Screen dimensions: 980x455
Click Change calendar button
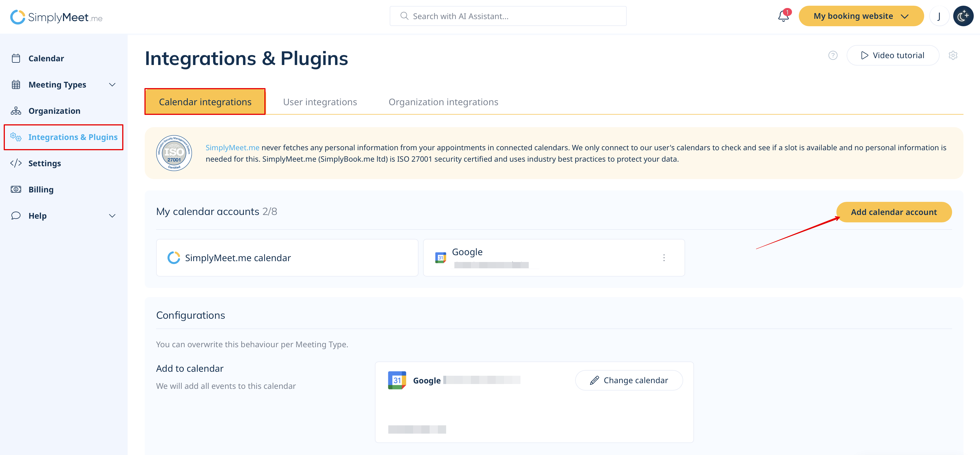[628, 380]
